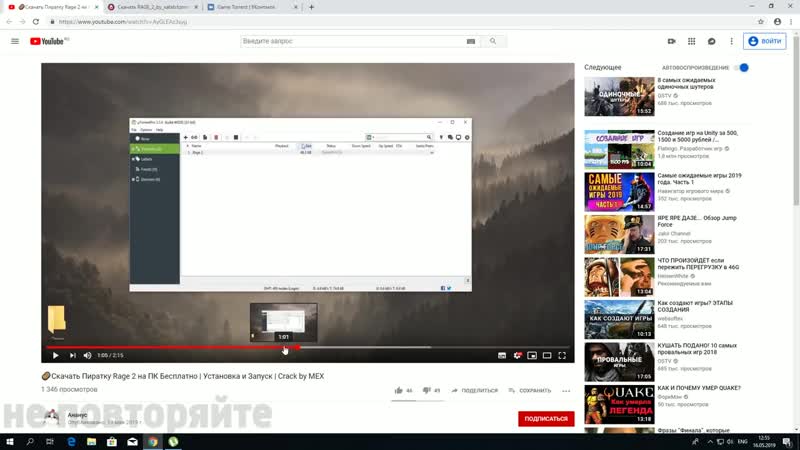Click the Поделиться share button
This screenshot has height=450, width=800.
[474, 390]
